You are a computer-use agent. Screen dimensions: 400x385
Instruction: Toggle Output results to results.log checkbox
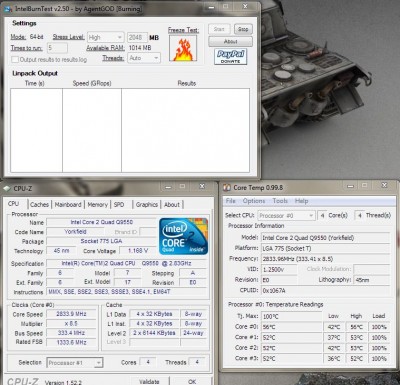(15, 59)
